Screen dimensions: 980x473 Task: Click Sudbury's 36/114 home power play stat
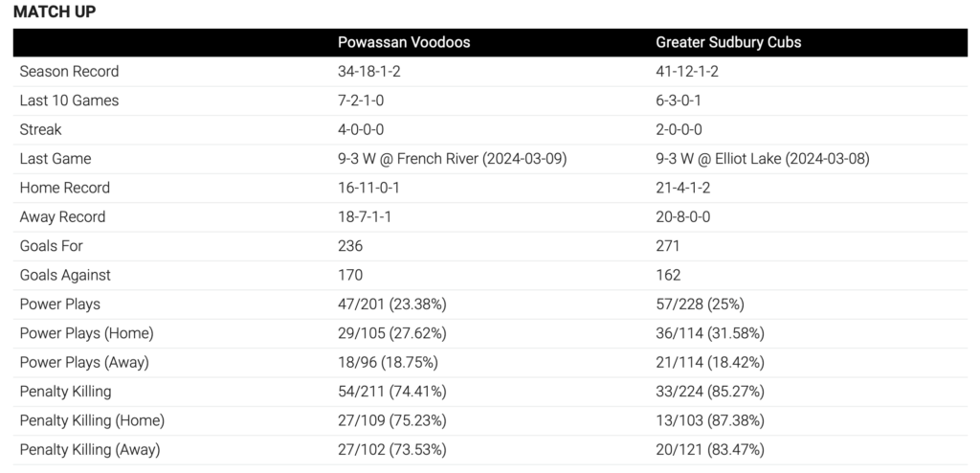(x=710, y=333)
